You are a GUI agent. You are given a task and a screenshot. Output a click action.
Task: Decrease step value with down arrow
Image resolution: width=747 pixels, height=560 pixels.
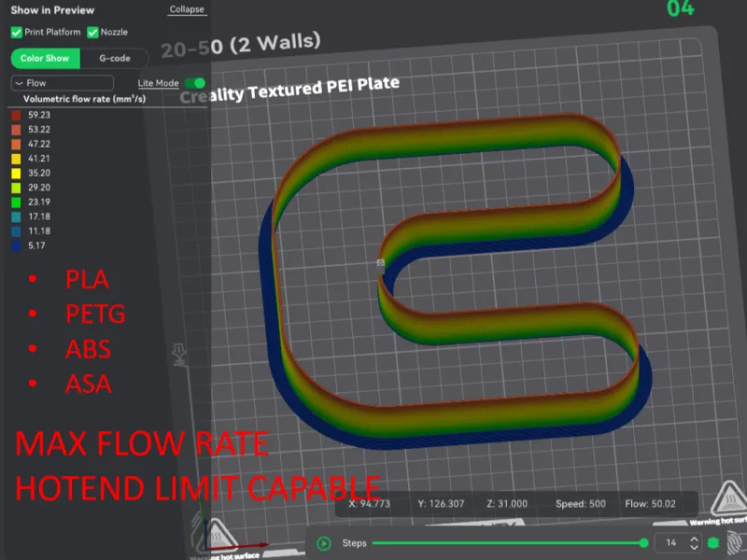coord(694,548)
